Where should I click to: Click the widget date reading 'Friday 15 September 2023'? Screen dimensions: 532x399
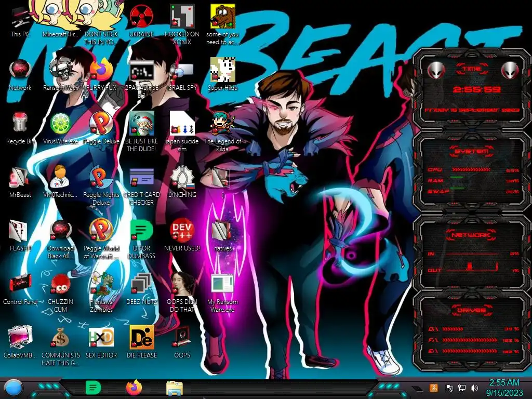472,110
